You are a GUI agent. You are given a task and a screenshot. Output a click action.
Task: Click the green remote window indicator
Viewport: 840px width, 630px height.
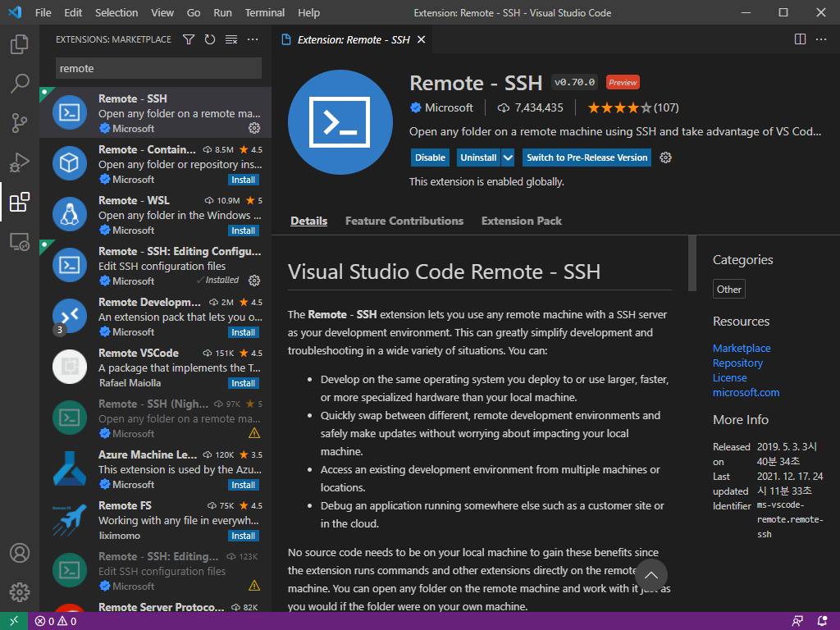(14, 621)
